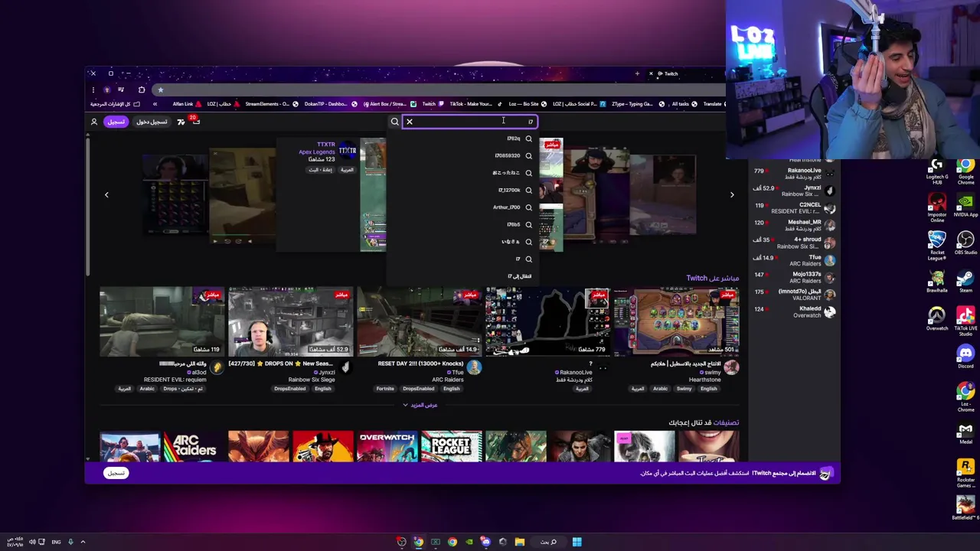Click DropsEnabled tag under Jynxzi stream
The width and height of the screenshot is (980, 551).
tap(289, 389)
